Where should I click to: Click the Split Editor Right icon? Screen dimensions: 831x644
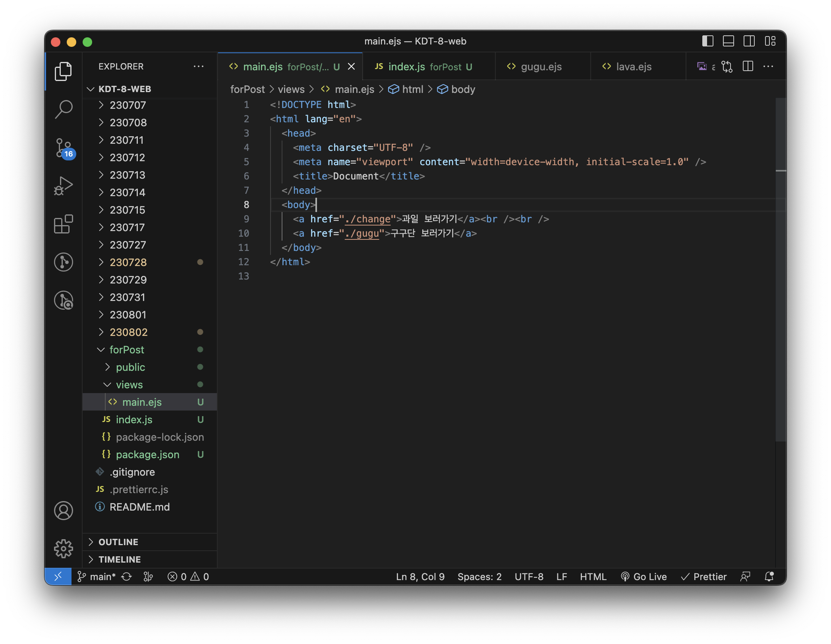tap(748, 67)
